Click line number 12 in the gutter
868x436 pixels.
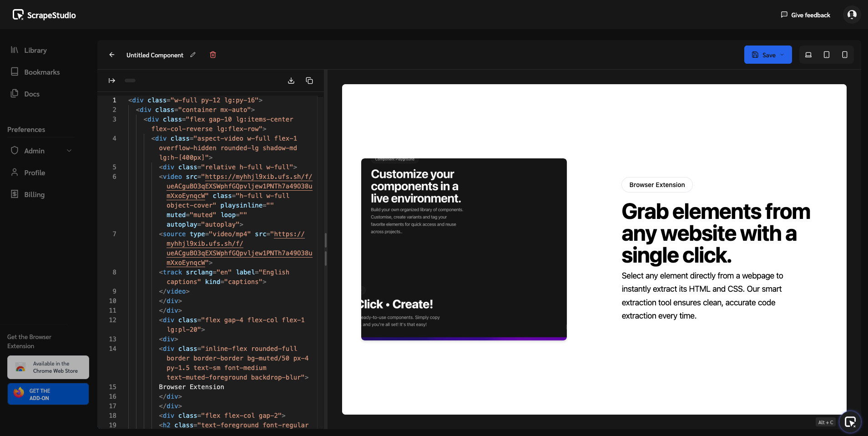[x=112, y=320]
